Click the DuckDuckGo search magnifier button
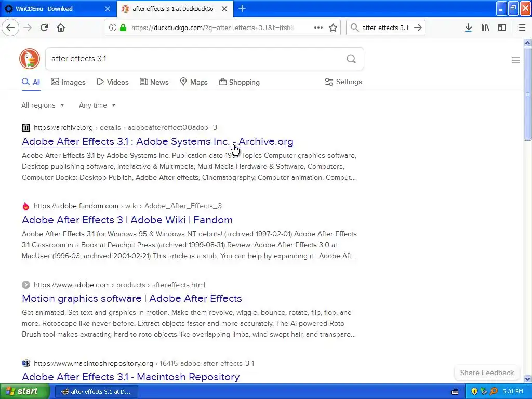The width and height of the screenshot is (532, 399). coord(351,59)
